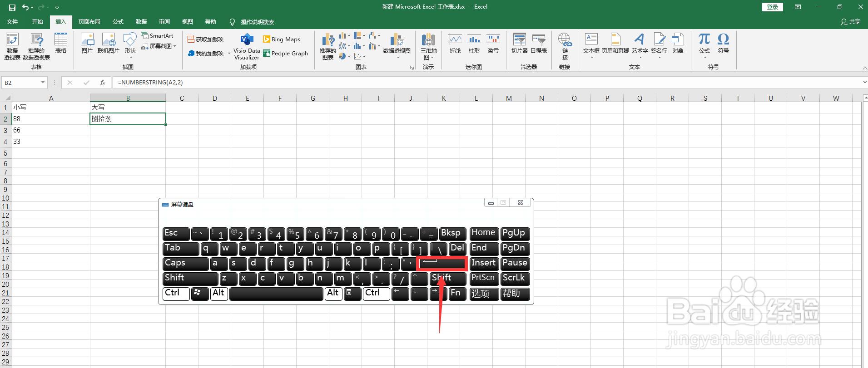Viewport: 868px width, 368px height.
Task: Click the Insert Function fx button
Action: (103, 83)
